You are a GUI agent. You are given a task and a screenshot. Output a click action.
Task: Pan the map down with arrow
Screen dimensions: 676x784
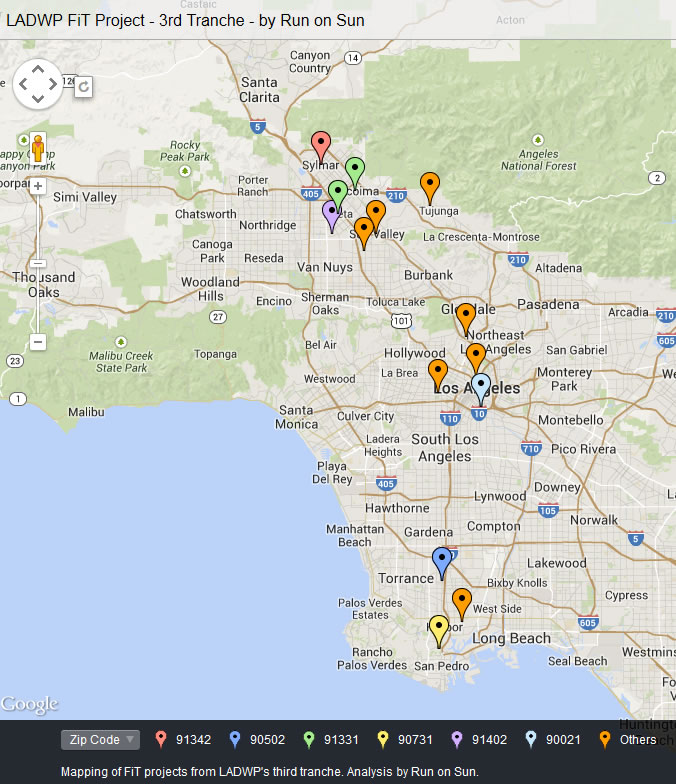[x=38, y=98]
